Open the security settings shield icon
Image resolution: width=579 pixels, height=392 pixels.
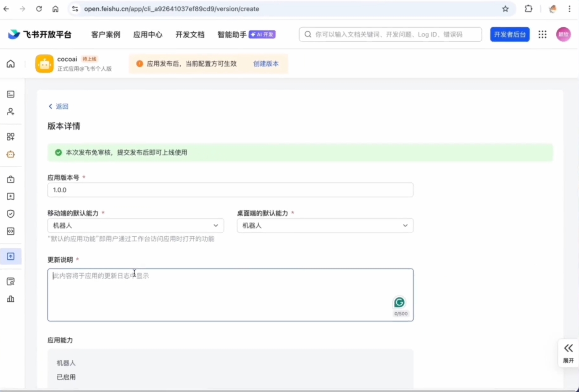click(10, 214)
